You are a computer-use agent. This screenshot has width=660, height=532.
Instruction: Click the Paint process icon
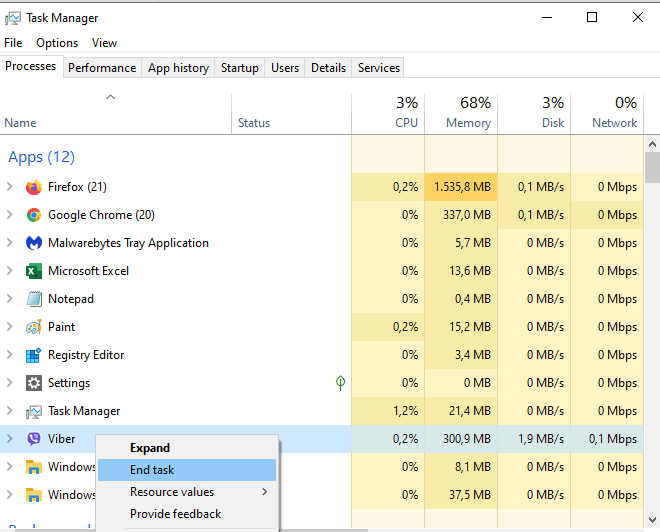pyautogui.click(x=34, y=327)
